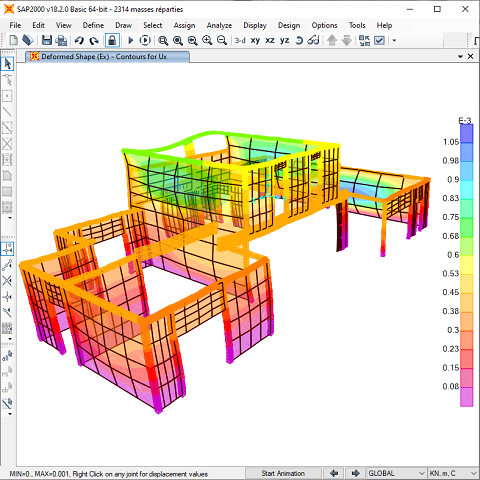The height and width of the screenshot is (480, 480).
Task: Click the Lock/Unlock Model padlock icon
Action: pos(112,40)
